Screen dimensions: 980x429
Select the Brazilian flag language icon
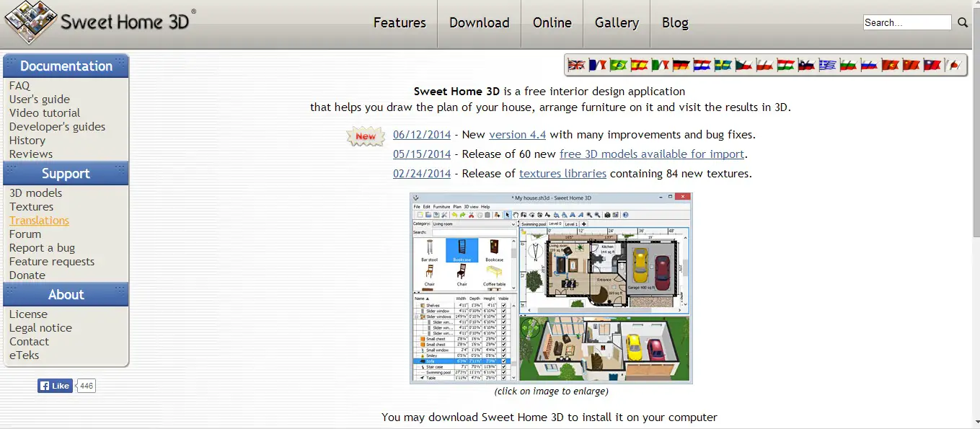[618, 66]
